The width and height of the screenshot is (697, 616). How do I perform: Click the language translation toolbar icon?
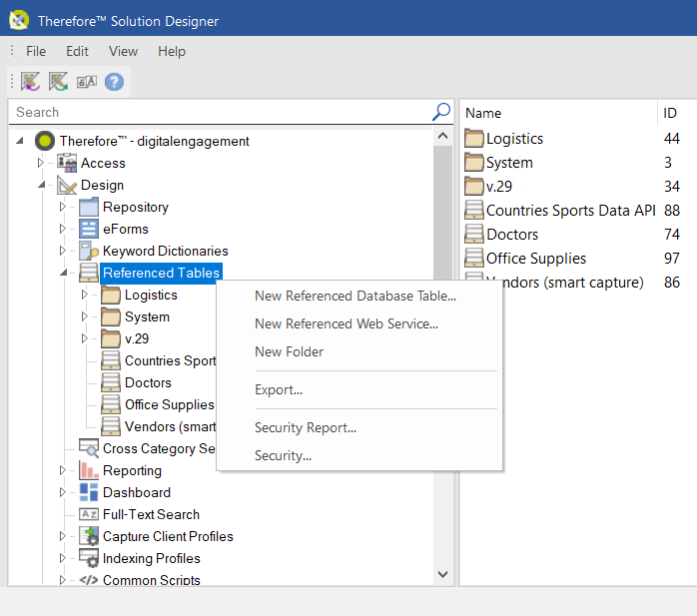(87, 82)
